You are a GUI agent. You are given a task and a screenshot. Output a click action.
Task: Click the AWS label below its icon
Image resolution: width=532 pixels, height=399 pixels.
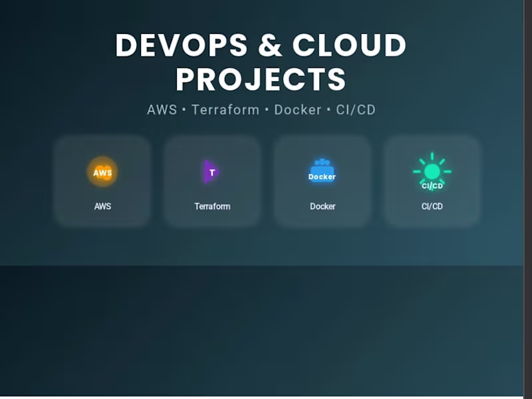point(102,206)
